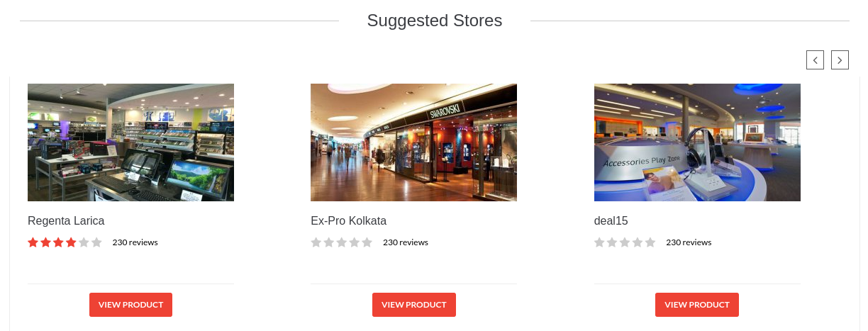Open deal15 Accessories Play Zone image
Image resolution: width=868 pixels, height=331 pixels.
[697, 142]
